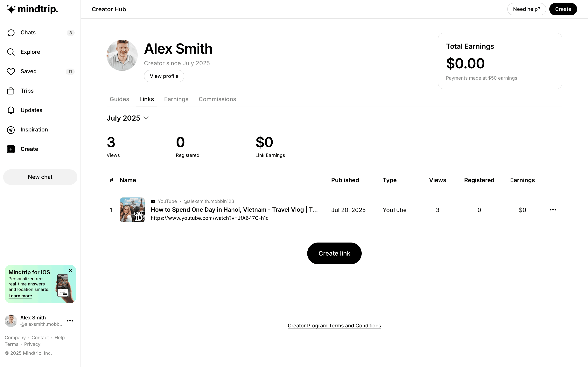This screenshot has width=588, height=367.
Task: Click the Trips suitcase icon
Action: tap(11, 91)
